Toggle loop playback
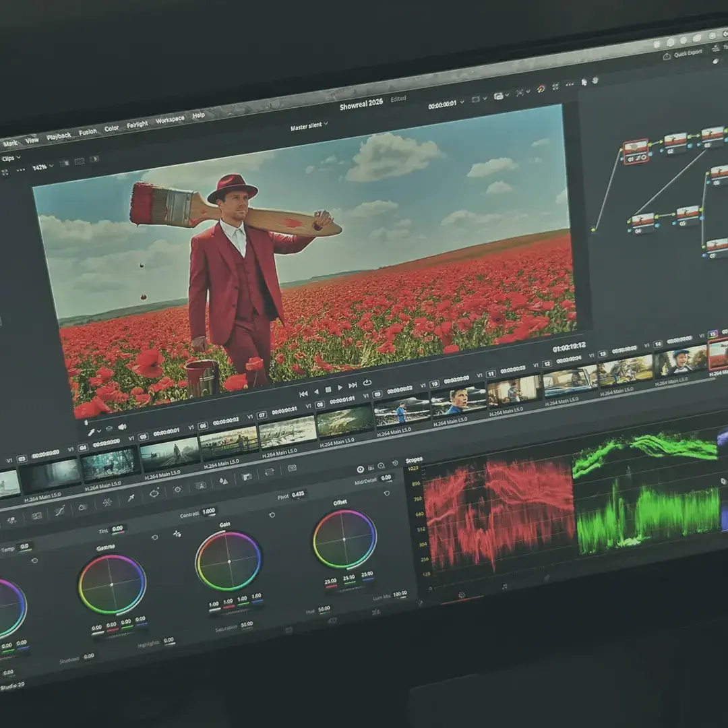 (x=367, y=383)
